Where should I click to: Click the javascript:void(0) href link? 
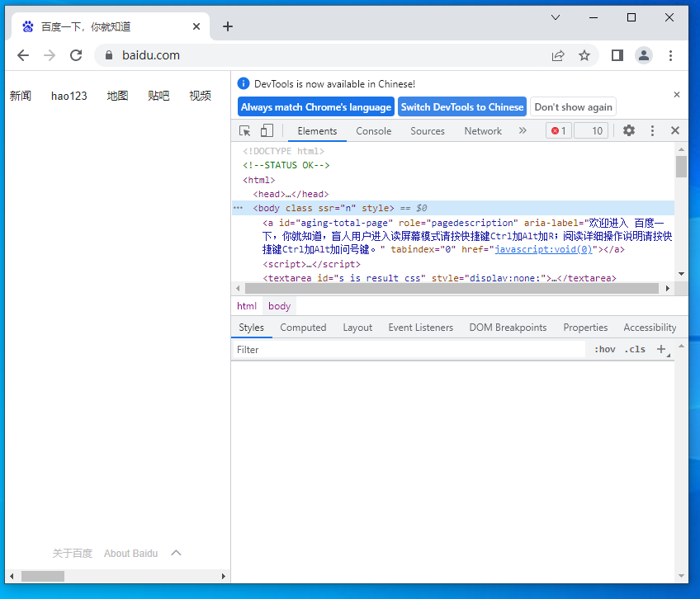coord(543,249)
